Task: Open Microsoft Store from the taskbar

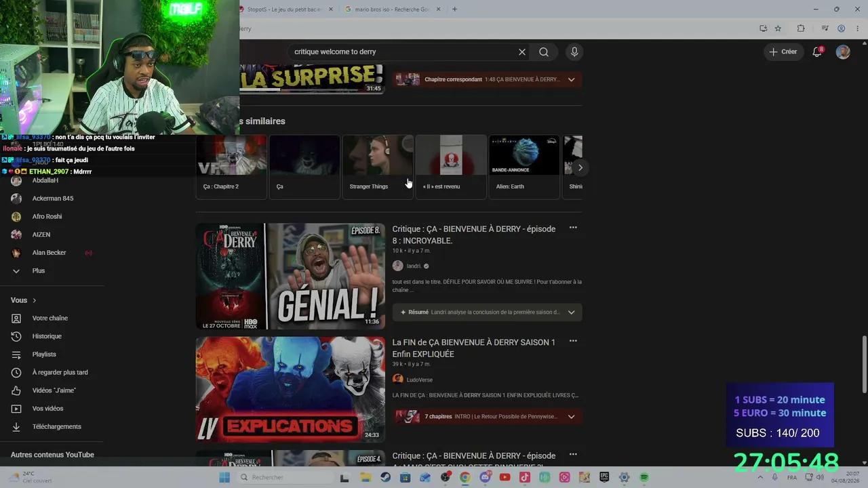Action: (x=406, y=477)
